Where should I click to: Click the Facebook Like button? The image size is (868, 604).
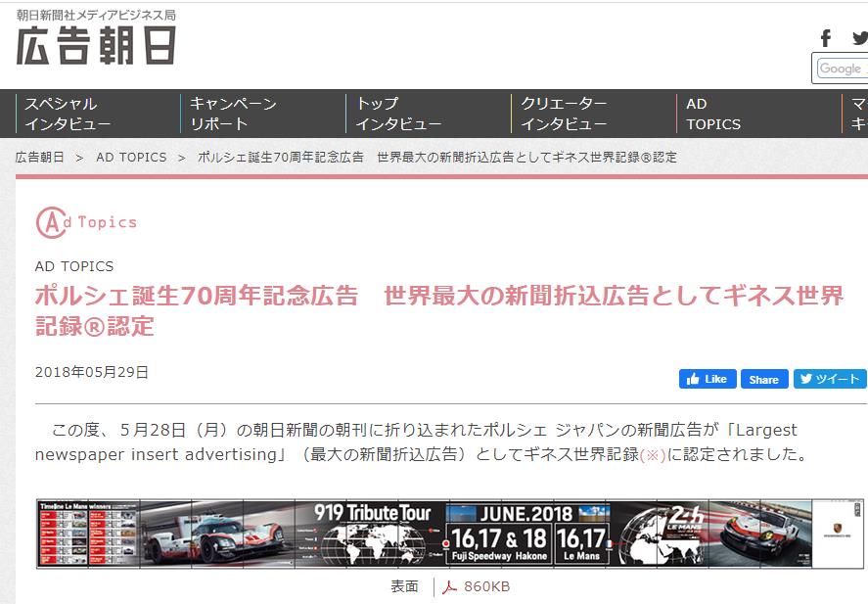708,379
